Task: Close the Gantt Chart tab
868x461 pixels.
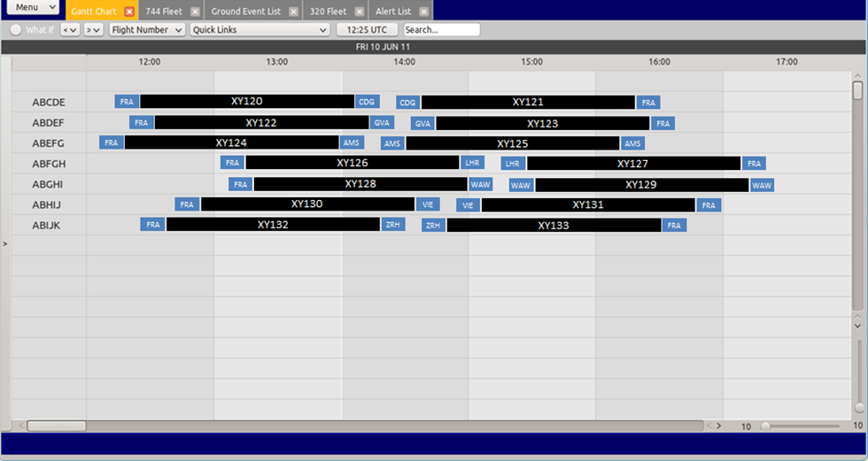Action: pos(129,12)
